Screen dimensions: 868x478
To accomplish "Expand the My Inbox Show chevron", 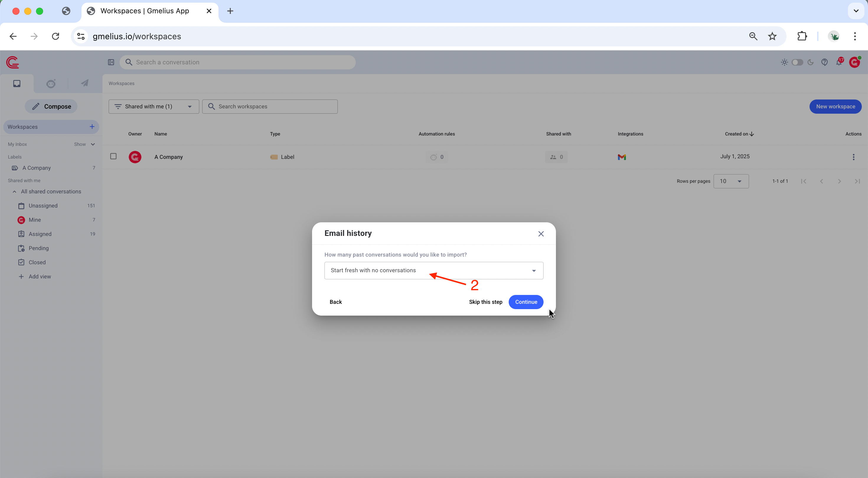I will point(93,144).
